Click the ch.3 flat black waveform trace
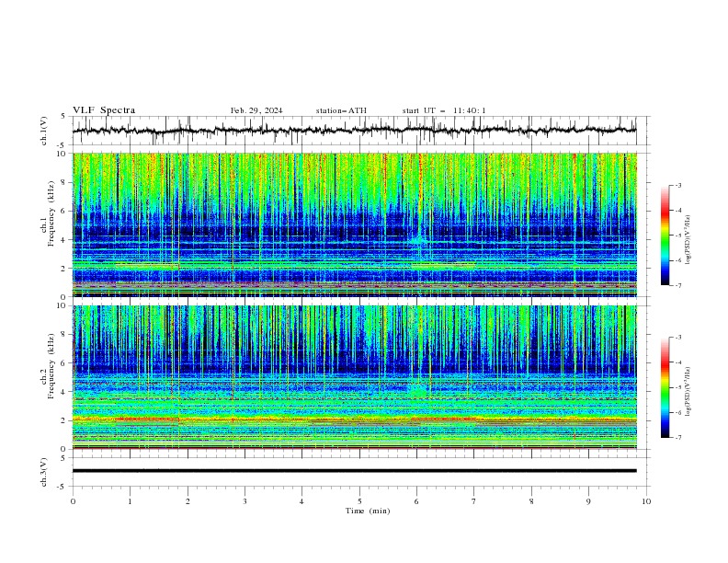This screenshot has height=563, width=728. coord(354,471)
